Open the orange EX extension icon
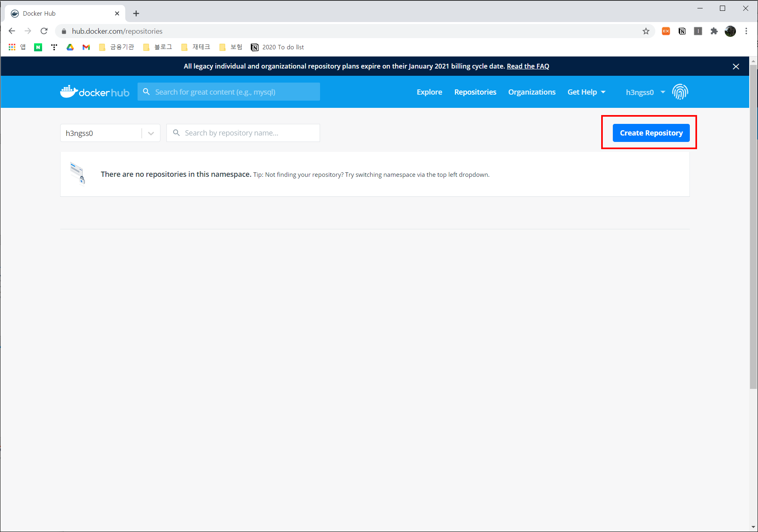Screen dimensions: 758x532 tap(666, 31)
